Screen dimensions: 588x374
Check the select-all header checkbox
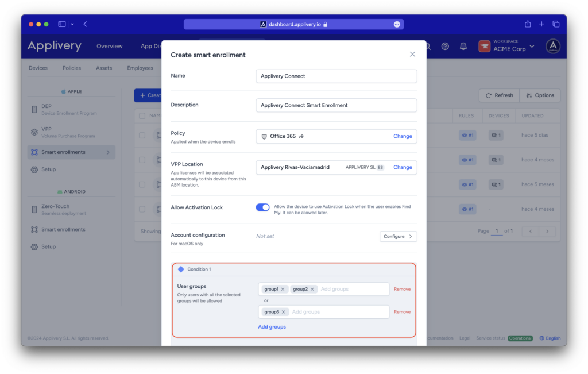142,116
